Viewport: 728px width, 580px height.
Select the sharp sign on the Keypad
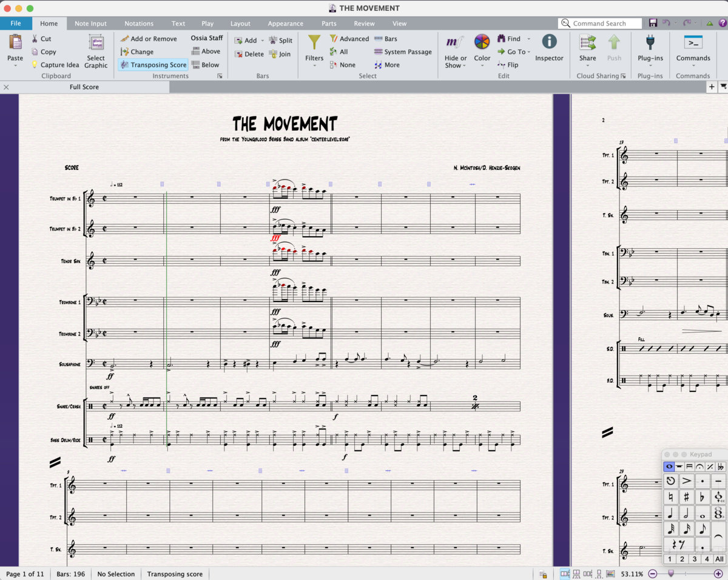[x=687, y=497]
